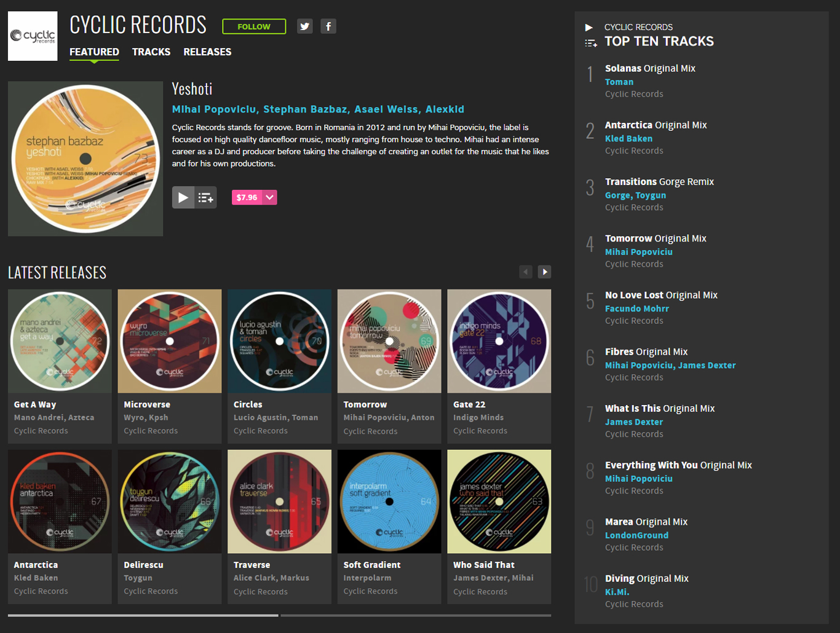This screenshot has height=633, width=840.
Task: Open artist Toman in top tracks
Action: pyautogui.click(x=619, y=82)
